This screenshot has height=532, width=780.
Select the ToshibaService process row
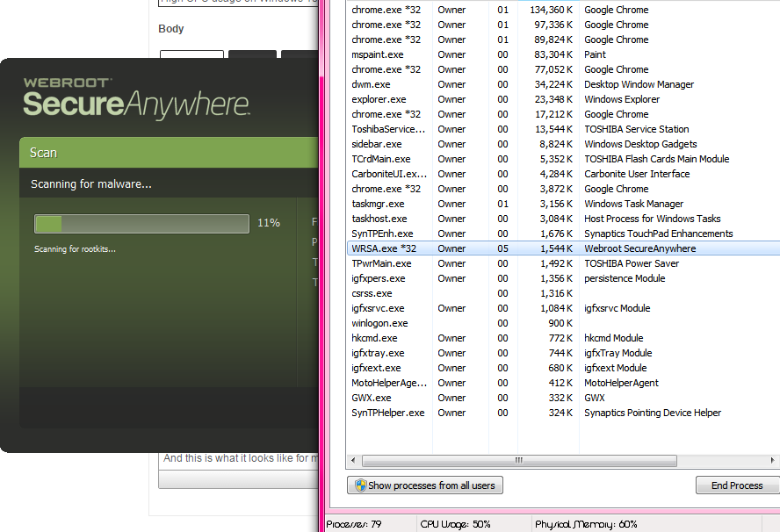pos(563,129)
